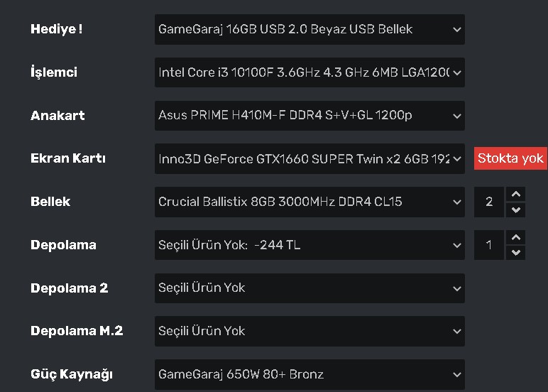Decrease Bellek quantity with down arrow
Image resolution: width=548 pixels, height=392 pixels.
[x=516, y=209]
